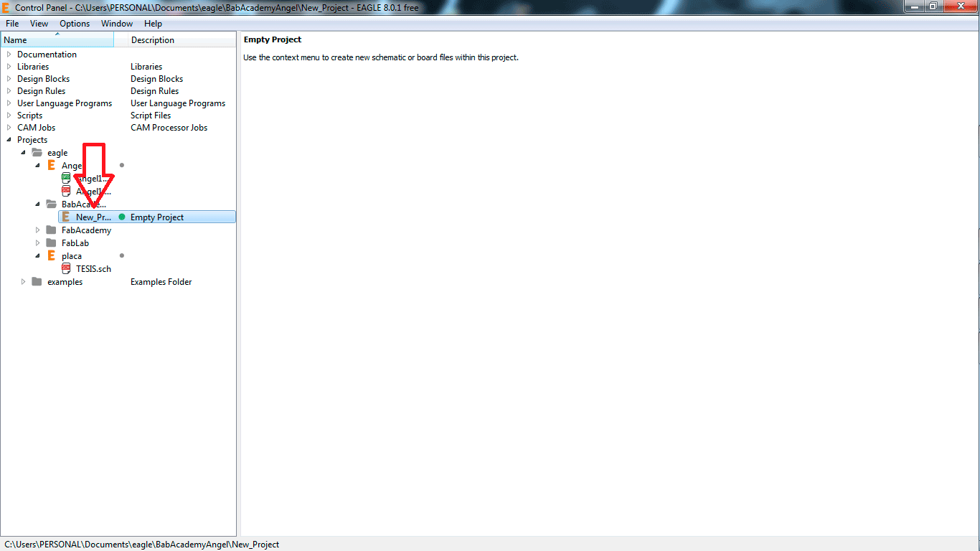Click 'Examples Folder' description text
Image resolution: width=980 pixels, height=551 pixels.
tap(161, 282)
